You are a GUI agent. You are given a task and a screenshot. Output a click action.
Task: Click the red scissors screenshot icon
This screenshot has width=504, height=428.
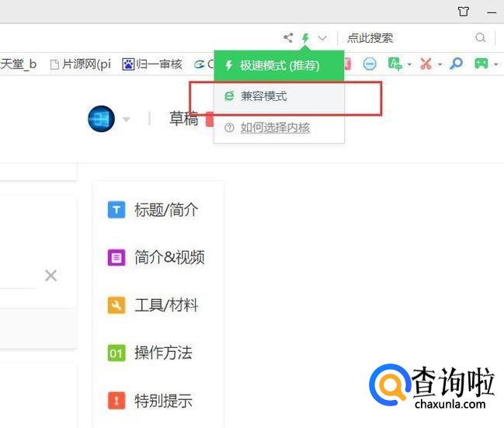[426, 64]
